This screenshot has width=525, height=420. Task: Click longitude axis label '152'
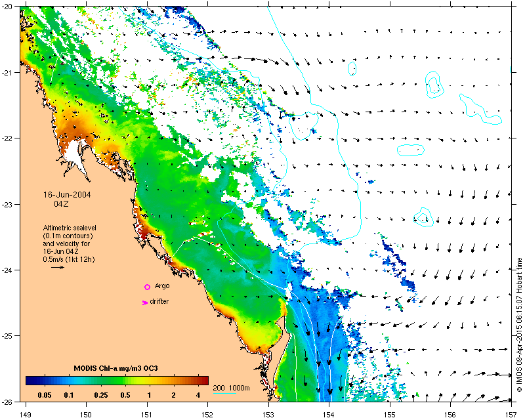coord(207,415)
